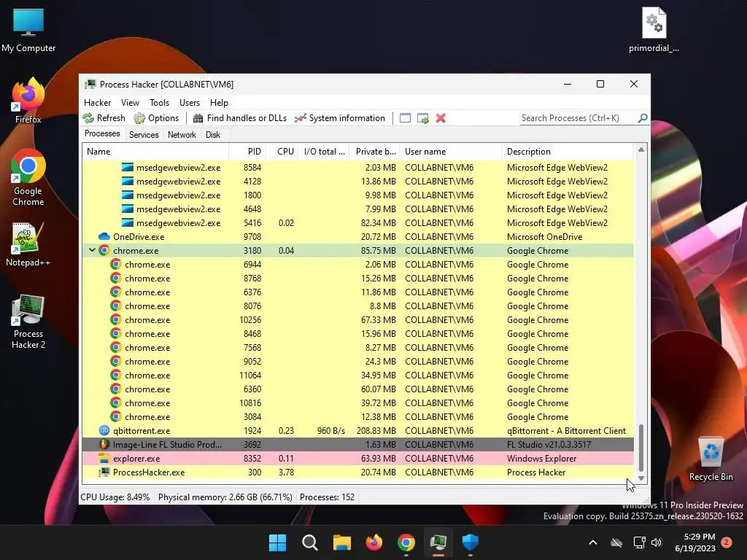Screen dimensions: 747x560
Task: Open the Options toolbar button
Action: 156,118
